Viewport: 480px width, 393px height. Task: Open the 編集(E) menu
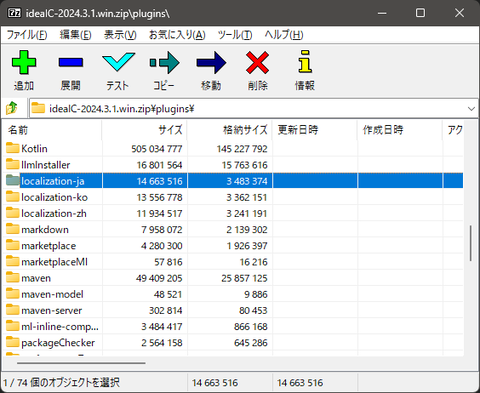[75, 35]
